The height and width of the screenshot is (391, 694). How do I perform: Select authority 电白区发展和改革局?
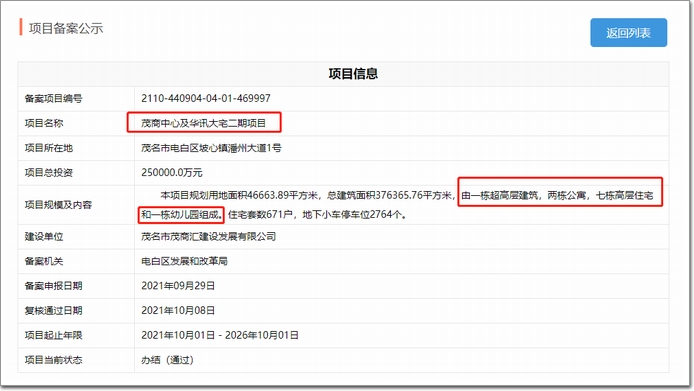(184, 261)
